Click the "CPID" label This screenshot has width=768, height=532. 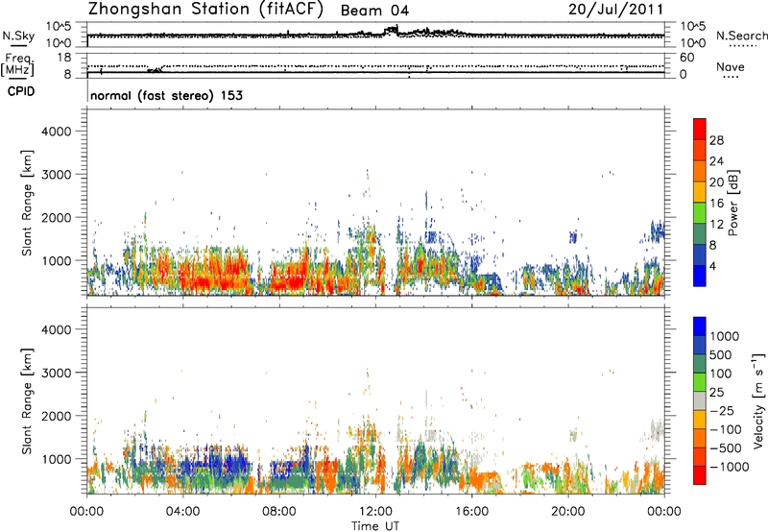click(x=21, y=91)
